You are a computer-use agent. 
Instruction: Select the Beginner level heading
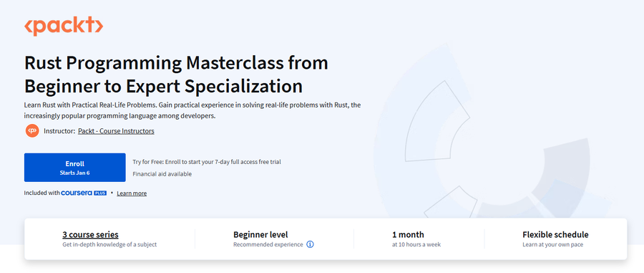coord(260,235)
